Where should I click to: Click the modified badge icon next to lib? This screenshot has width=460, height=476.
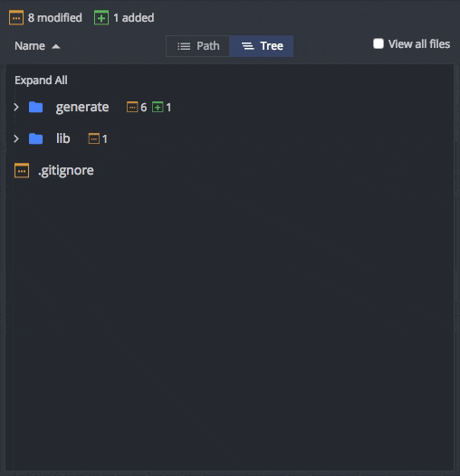coord(94,138)
